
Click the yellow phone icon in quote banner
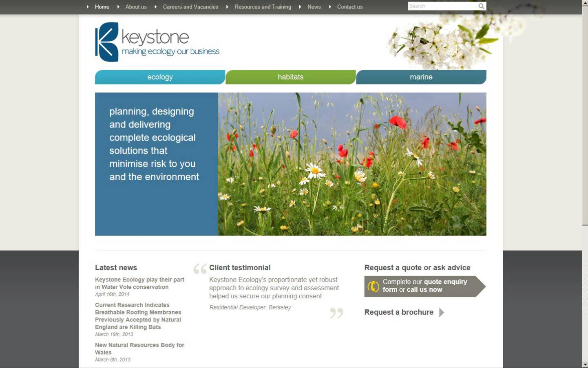coord(373,286)
